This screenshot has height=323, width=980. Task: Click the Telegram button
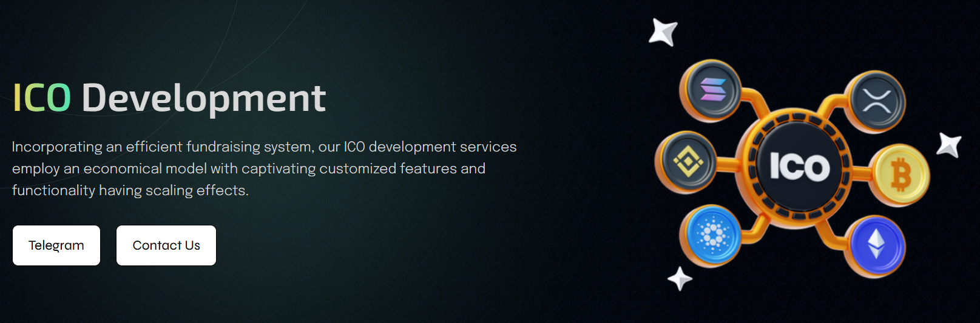click(x=56, y=245)
